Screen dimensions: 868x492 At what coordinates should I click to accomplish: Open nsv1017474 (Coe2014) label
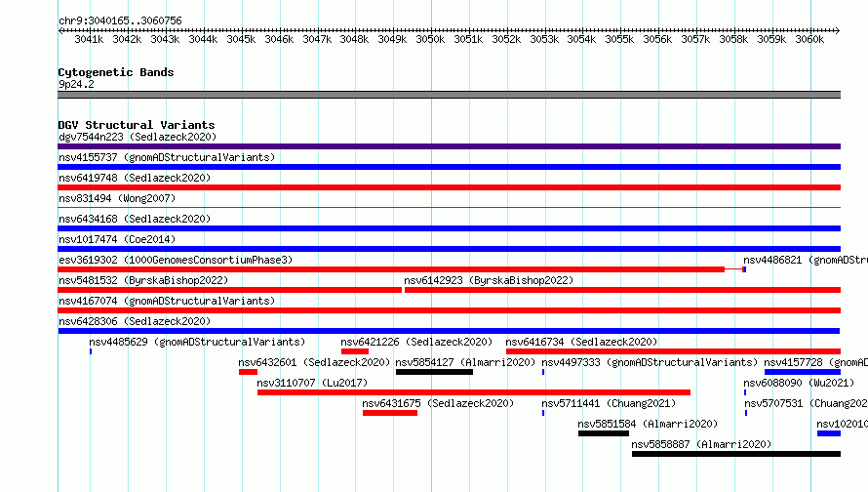click(117, 239)
